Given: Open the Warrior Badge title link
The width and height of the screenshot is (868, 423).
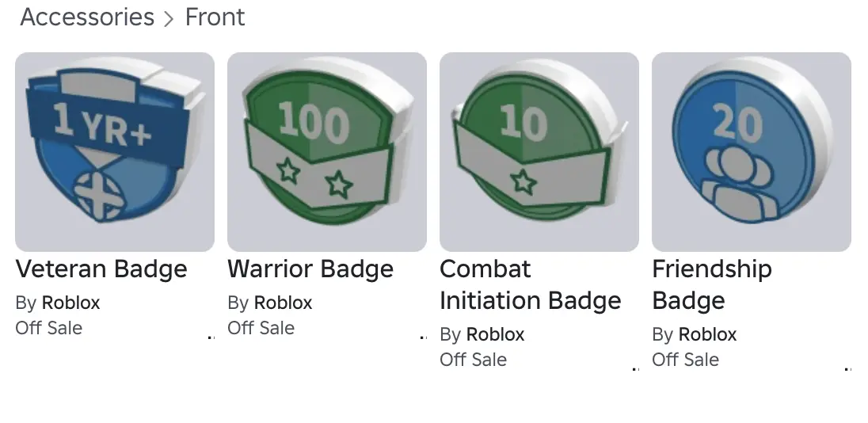Looking at the screenshot, I should click(x=310, y=269).
